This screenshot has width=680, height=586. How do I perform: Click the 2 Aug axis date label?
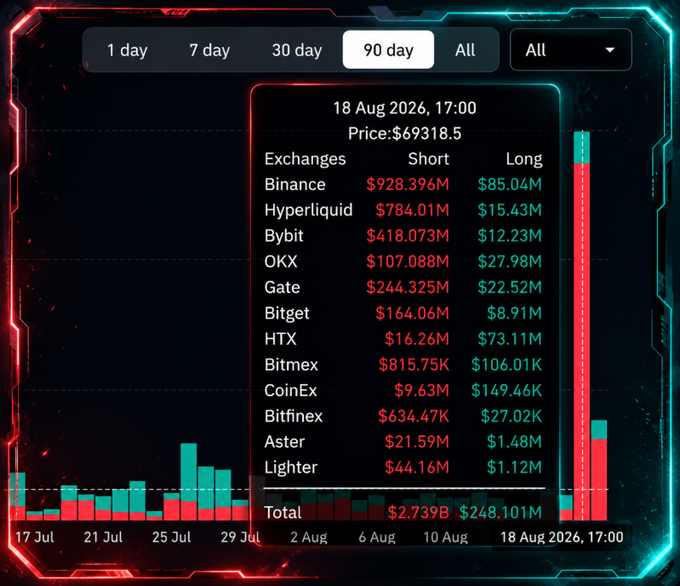(309, 537)
